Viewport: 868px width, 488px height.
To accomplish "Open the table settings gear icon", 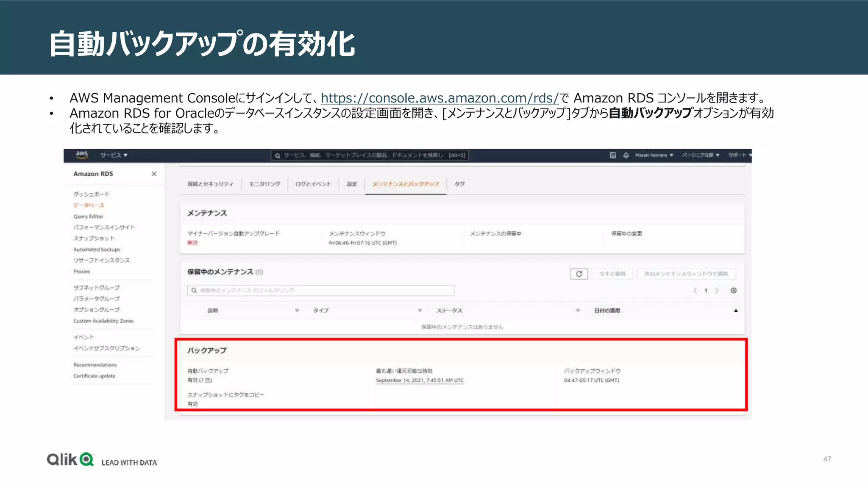I will (x=734, y=290).
